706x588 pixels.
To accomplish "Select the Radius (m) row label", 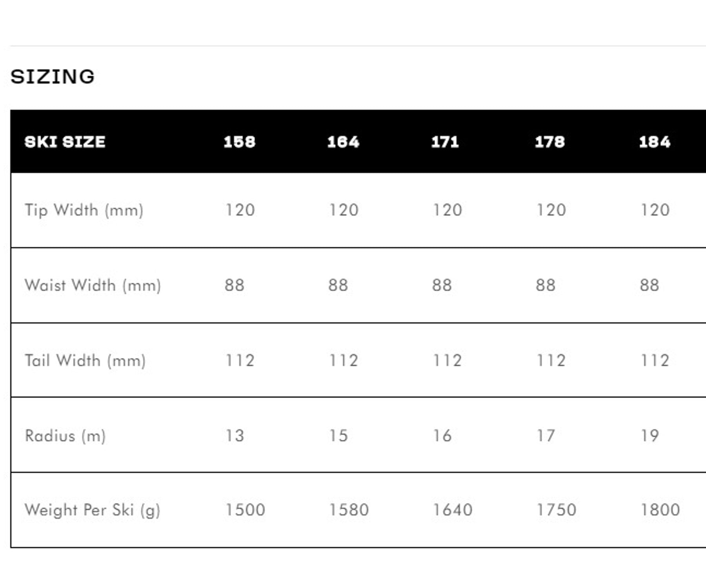I will tap(66, 436).
